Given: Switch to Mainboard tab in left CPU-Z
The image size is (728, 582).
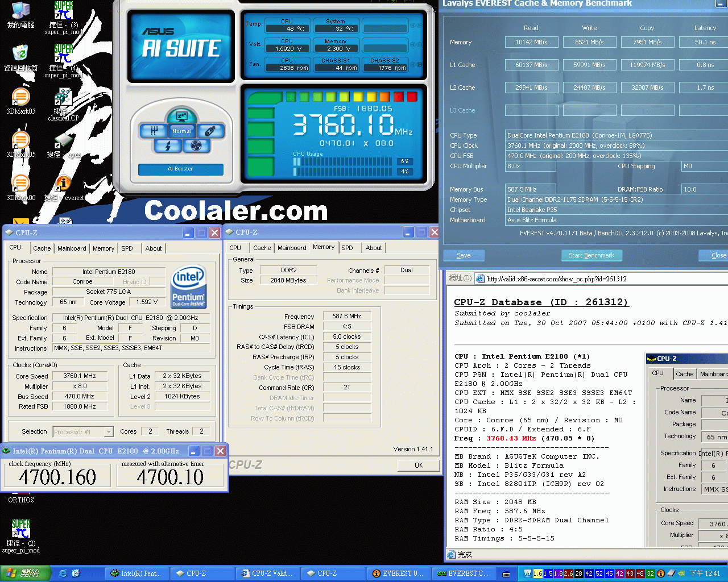Looking at the screenshot, I should 72,248.
